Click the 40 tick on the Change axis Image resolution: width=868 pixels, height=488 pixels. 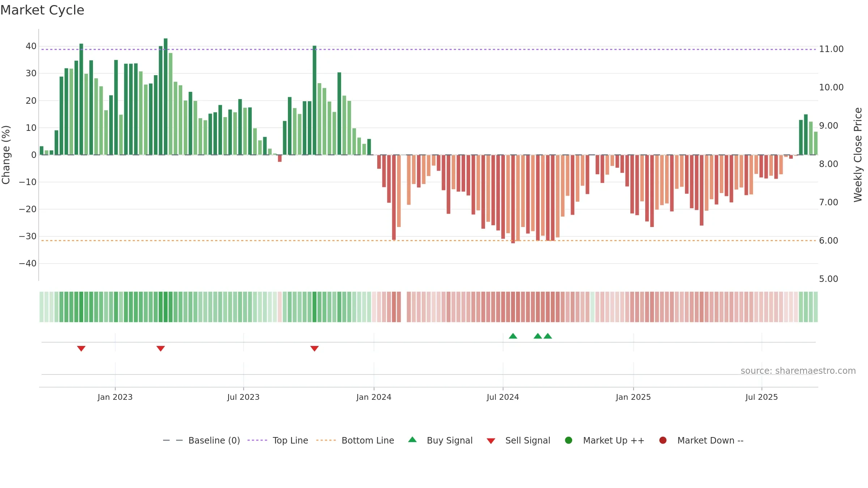point(31,46)
